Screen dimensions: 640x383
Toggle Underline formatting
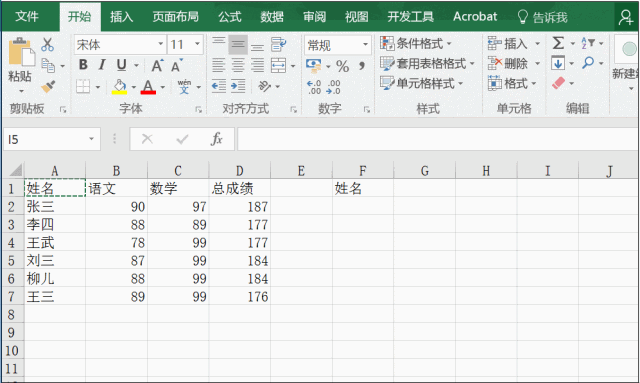pyautogui.click(x=121, y=65)
